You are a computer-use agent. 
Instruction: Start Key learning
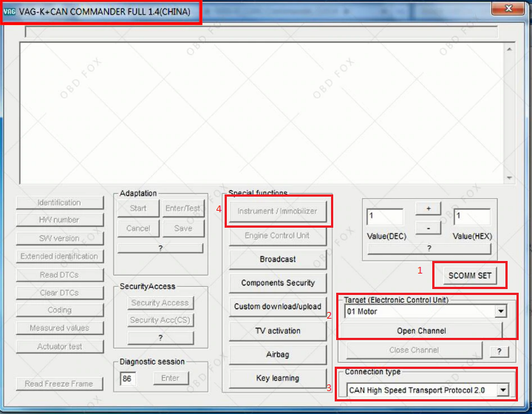[278, 379]
